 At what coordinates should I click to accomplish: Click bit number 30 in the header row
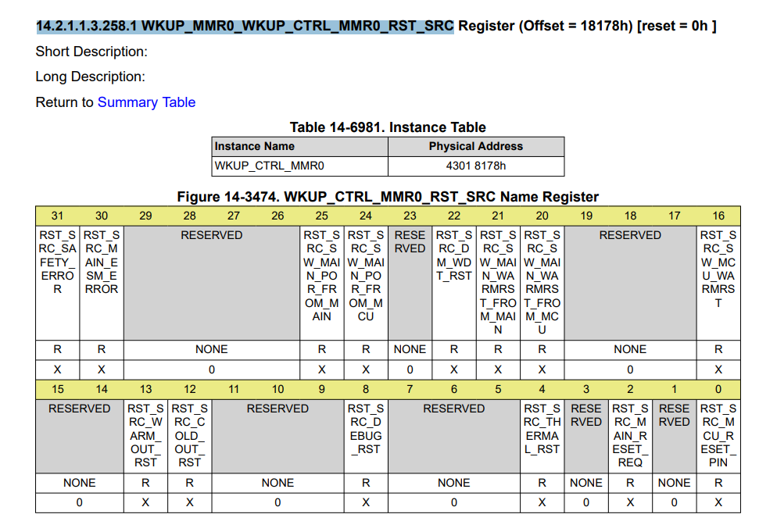tap(102, 216)
